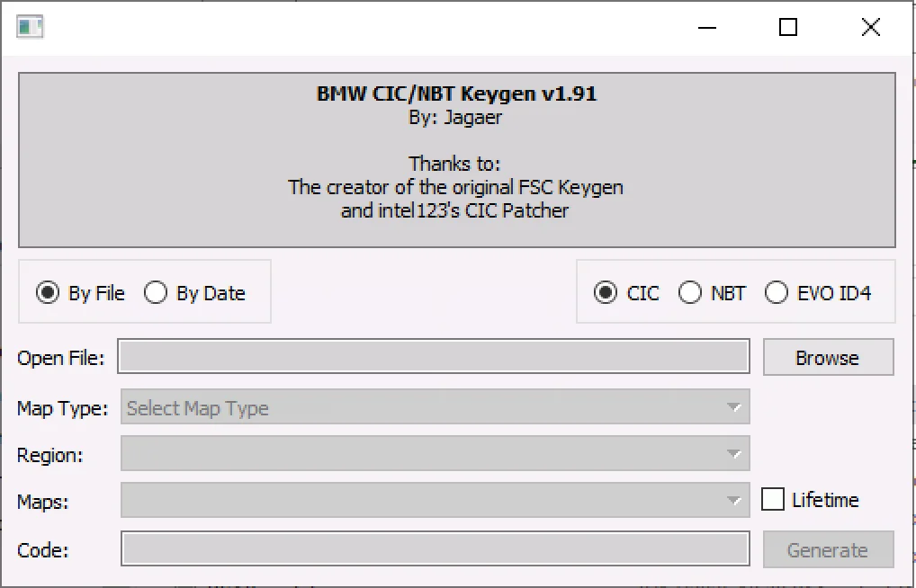Choose the CIC unit type
The width and height of the screenshot is (916, 588).
point(607,293)
